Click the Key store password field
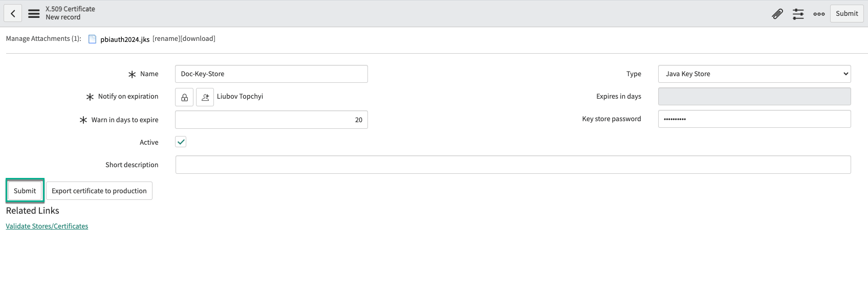The height and width of the screenshot is (295, 868). pos(754,119)
